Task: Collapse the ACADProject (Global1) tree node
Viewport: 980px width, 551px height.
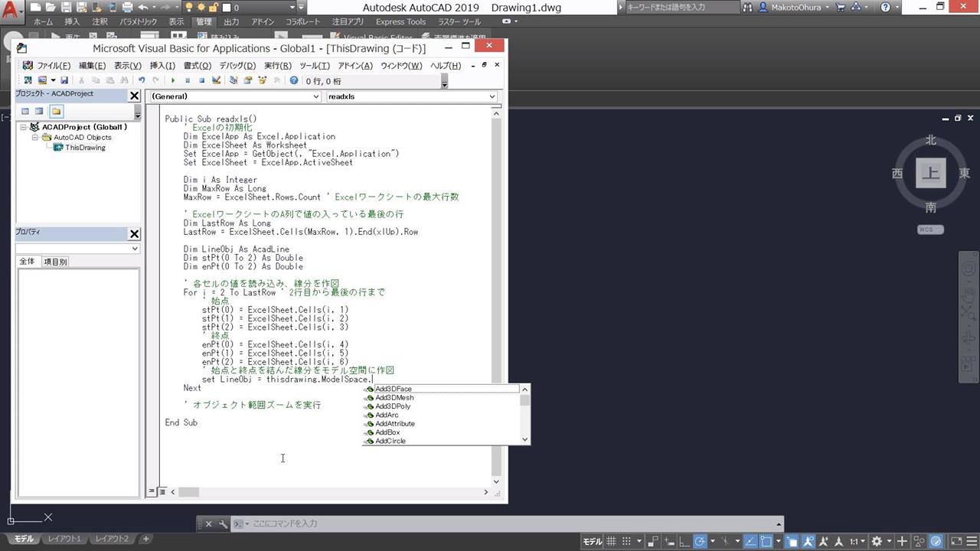Action: (24, 127)
